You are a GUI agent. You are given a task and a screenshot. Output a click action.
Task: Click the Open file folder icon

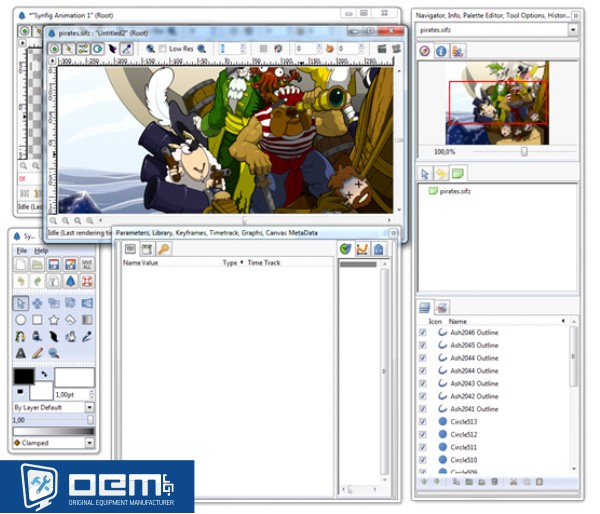(38, 265)
